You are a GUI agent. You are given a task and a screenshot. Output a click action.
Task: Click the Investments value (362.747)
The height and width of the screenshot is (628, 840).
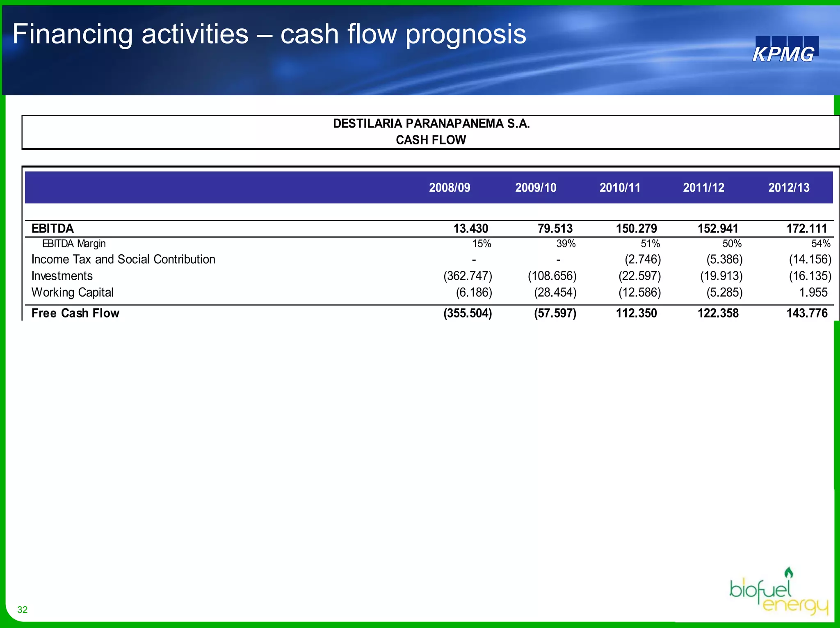(x=468, y=276)
